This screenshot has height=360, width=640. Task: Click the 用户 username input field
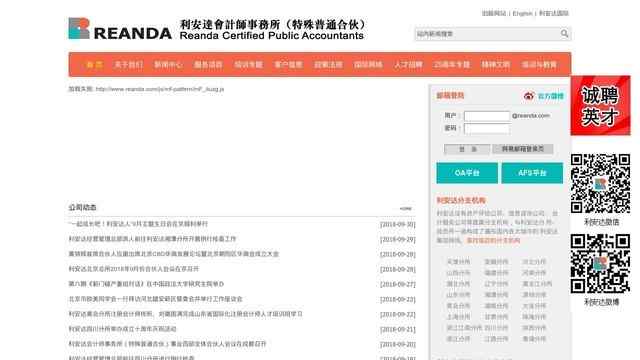(x=487, y=116)
